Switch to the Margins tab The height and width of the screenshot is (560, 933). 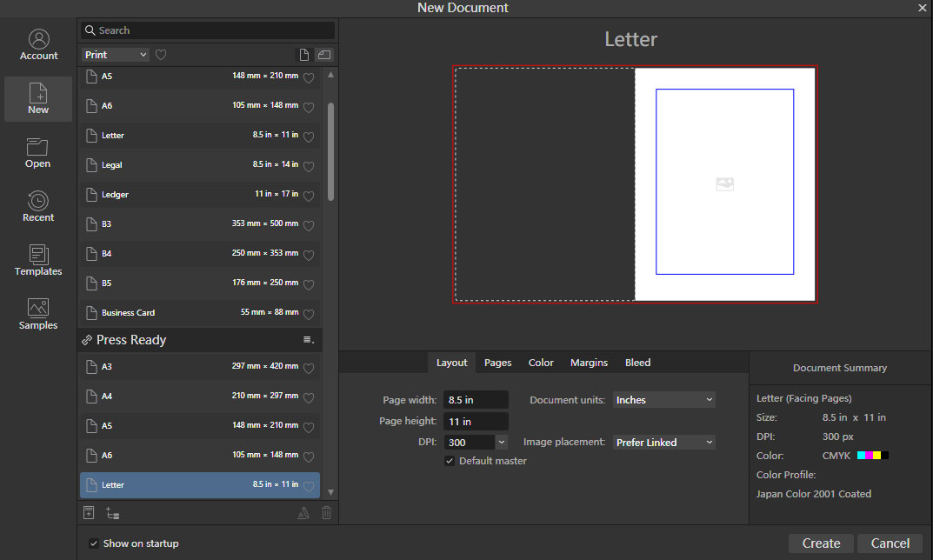pos(589,363)
